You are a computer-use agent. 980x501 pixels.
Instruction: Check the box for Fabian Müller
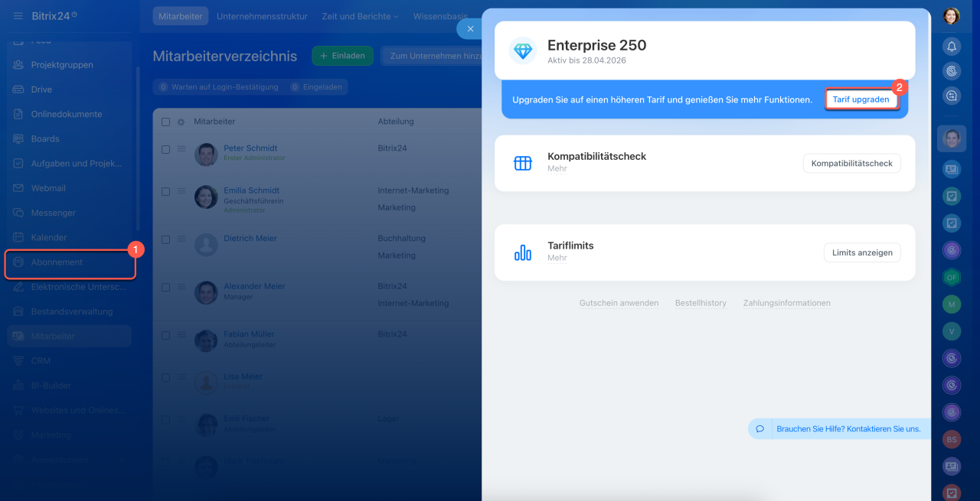click(x=166, y=335)
